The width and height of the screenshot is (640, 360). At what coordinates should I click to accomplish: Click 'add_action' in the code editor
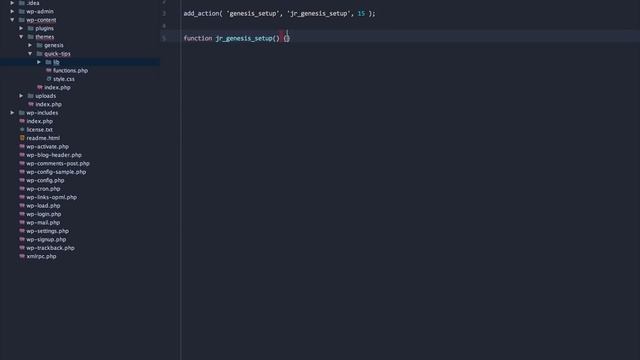click(201, 13)
